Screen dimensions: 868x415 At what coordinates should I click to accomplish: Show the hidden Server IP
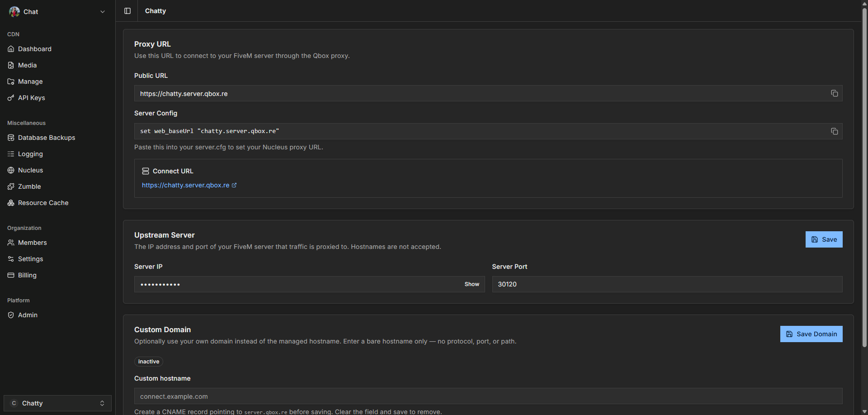(472, 284)
